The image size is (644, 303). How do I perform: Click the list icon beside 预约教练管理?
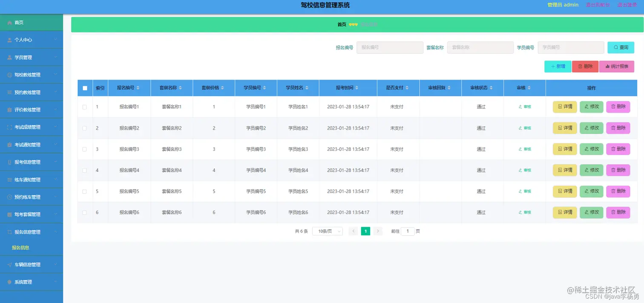(x=9, y=92)
